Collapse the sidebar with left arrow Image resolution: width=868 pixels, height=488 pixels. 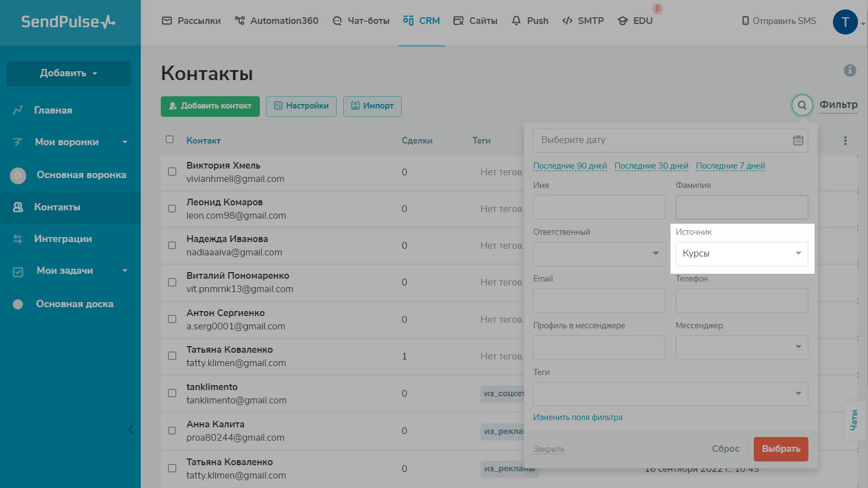(131, 429)
